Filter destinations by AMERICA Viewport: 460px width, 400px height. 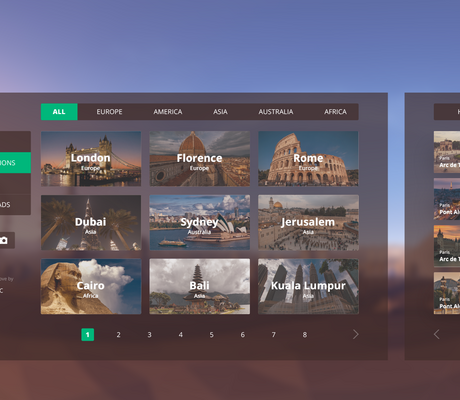click(168, 112)
